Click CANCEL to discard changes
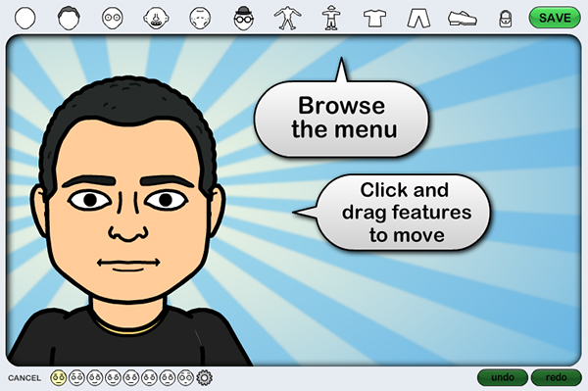This screenshot has height=391, width=588. (24, 378)
